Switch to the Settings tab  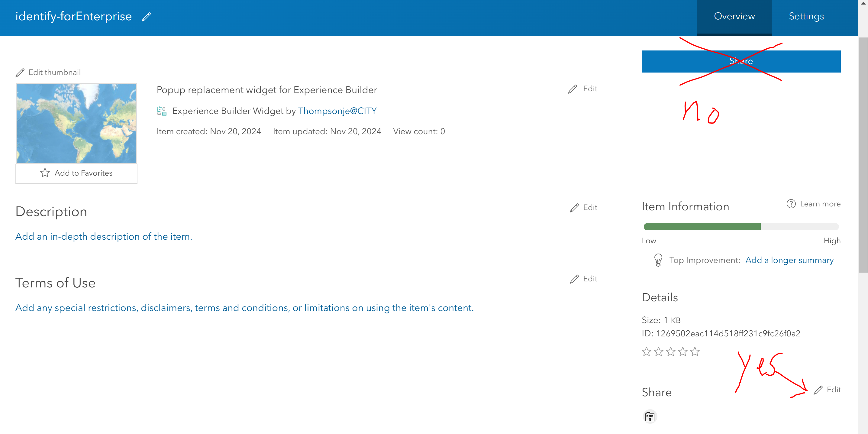pos(806,16)
